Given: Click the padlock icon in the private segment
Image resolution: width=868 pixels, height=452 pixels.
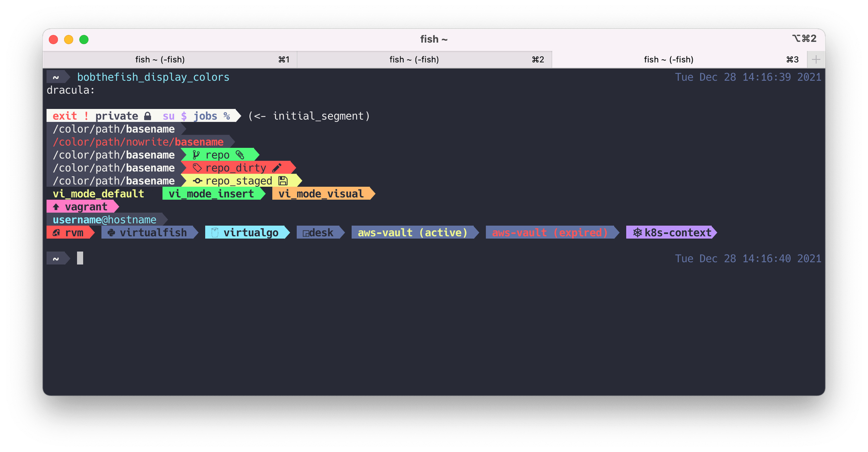Looking at the screenshot, I should click(147, 116).
